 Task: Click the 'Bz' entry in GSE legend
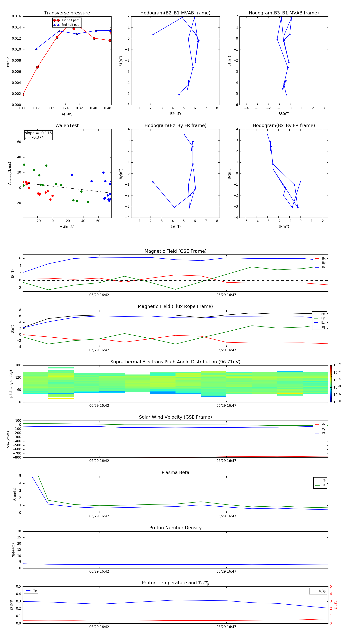[320, 267]
